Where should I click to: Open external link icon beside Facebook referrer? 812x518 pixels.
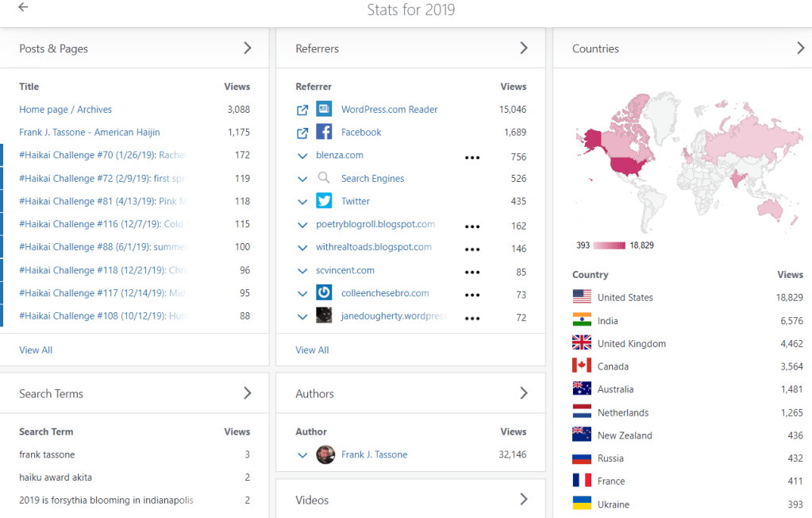(302, 133)
